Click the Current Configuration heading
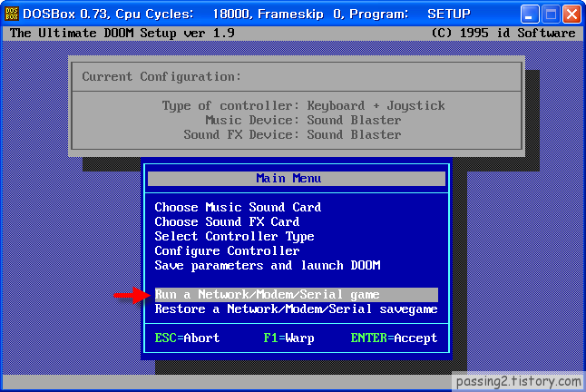This screenshot has height=392, width=586. click(x=161, y=76)
